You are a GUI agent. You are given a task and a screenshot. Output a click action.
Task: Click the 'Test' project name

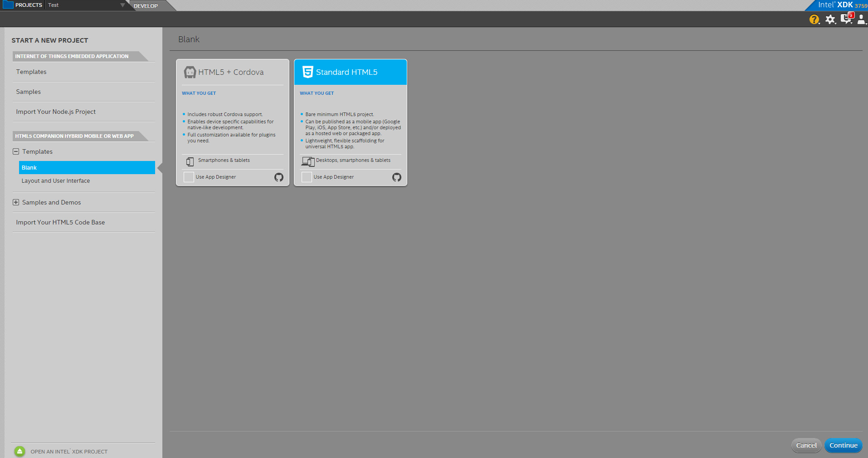(54, 5)
